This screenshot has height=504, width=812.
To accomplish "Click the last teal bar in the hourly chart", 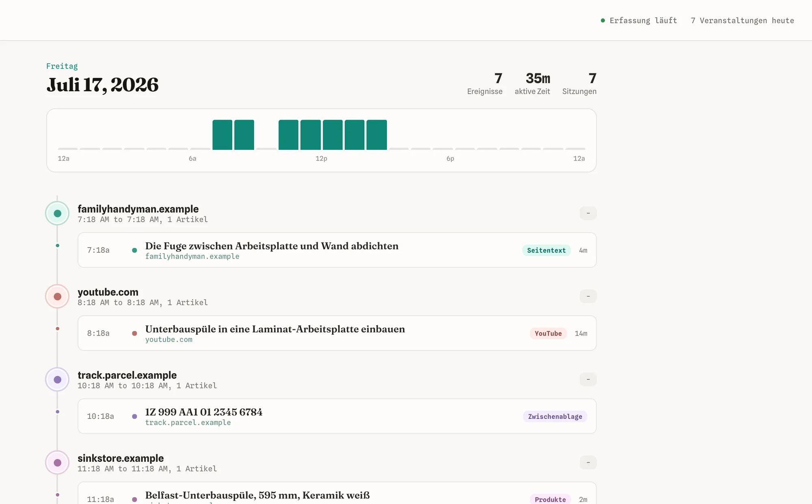I will point(376,135).
